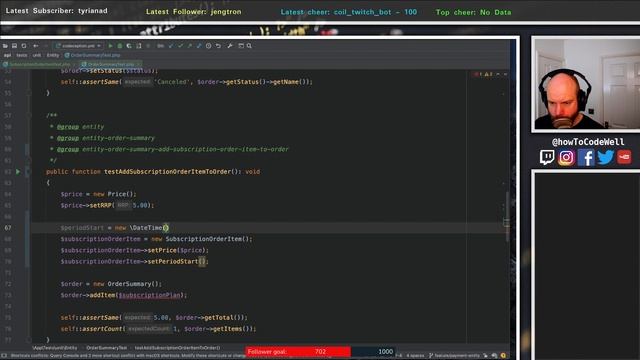Jump to previous highlighted problem arrow
The width and height of the screenshot is (640, 360).
498,74
